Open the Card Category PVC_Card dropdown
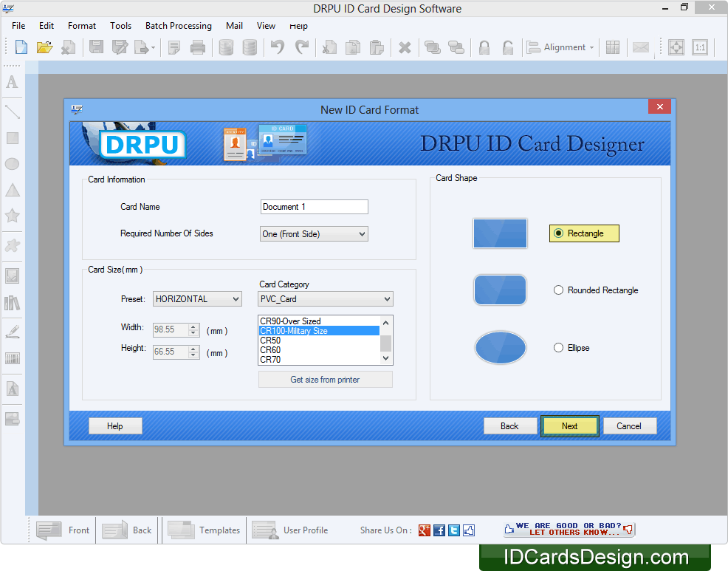This screenshot has height=571, width=728. point(326,298)
